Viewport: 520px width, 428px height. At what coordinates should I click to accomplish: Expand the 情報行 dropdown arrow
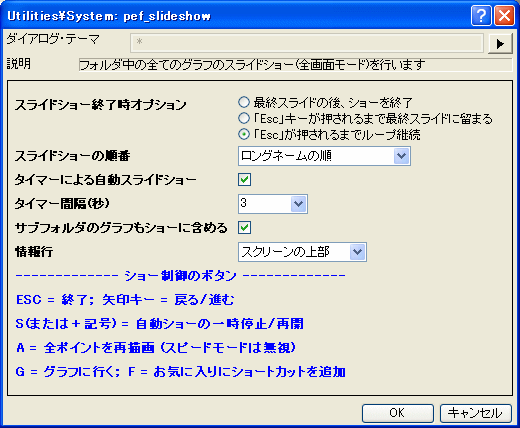[358, 252]
